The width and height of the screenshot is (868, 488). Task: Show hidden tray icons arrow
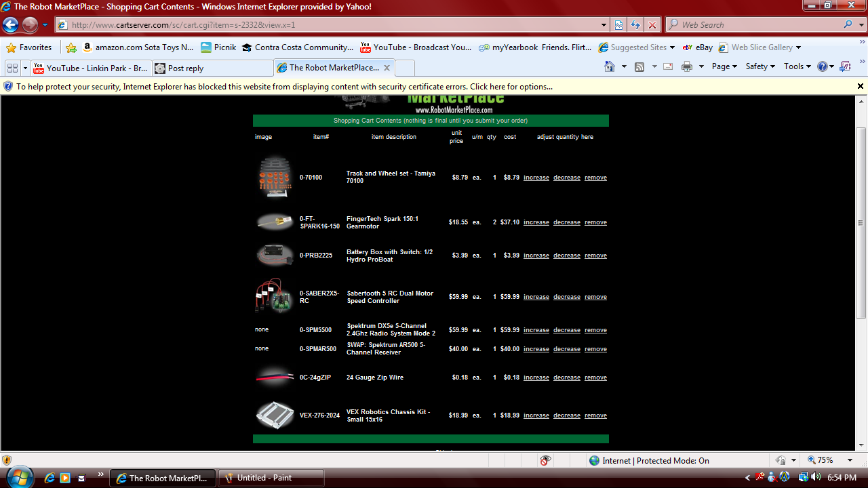click(747, 478)
